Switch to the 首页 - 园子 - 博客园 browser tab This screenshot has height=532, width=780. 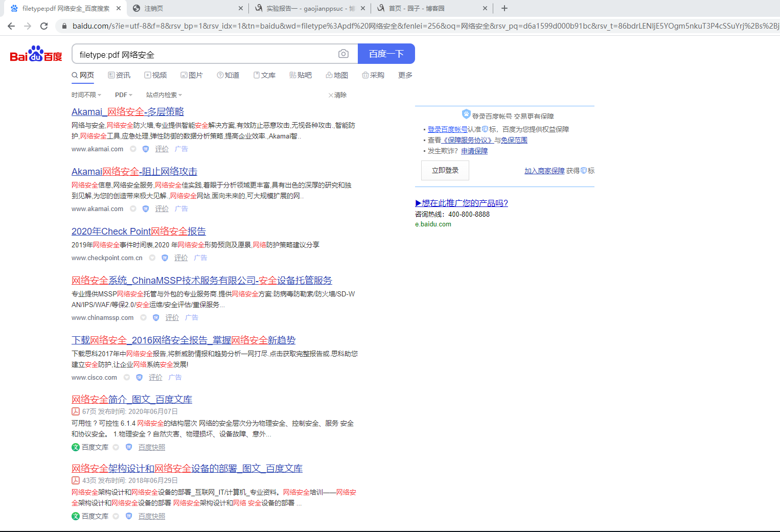[x=432, y=8]
